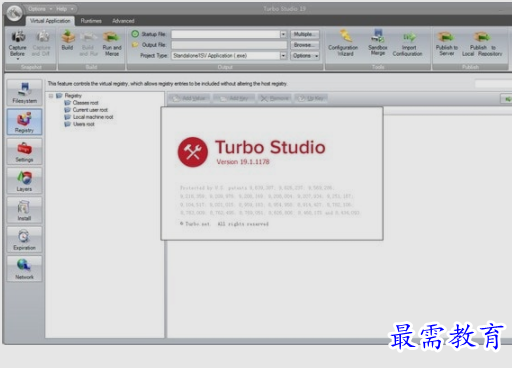Screen dimensions: 512x368
Task: Switch to the Runtimes tab
Action: point(91,21)
